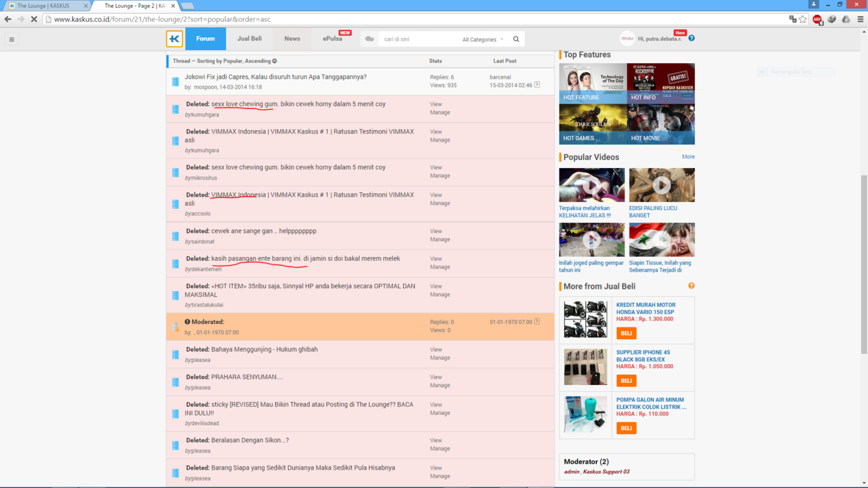
Task: Open the HOT MOVIE thumbnail
Action: click(x=661, y=124)
